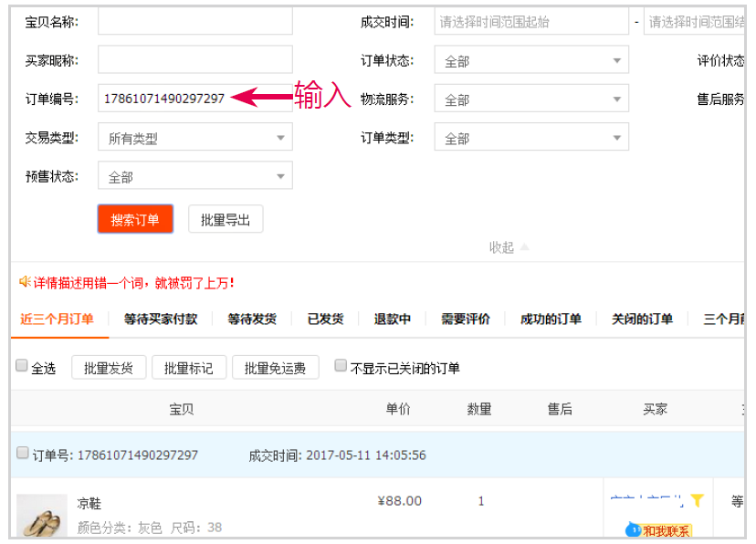Open the 物流服务 dropdown
Image resolution: width=756 pixels, height=544 pixels.
click(531, 99)
